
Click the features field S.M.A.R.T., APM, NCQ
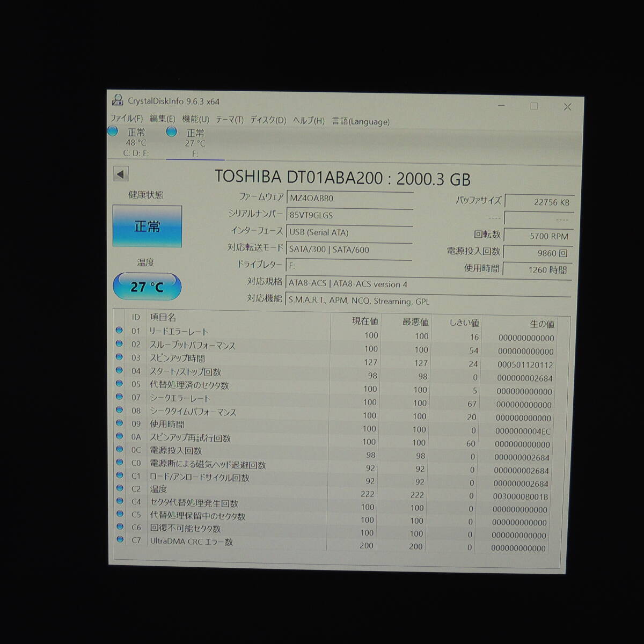(428, 301)
